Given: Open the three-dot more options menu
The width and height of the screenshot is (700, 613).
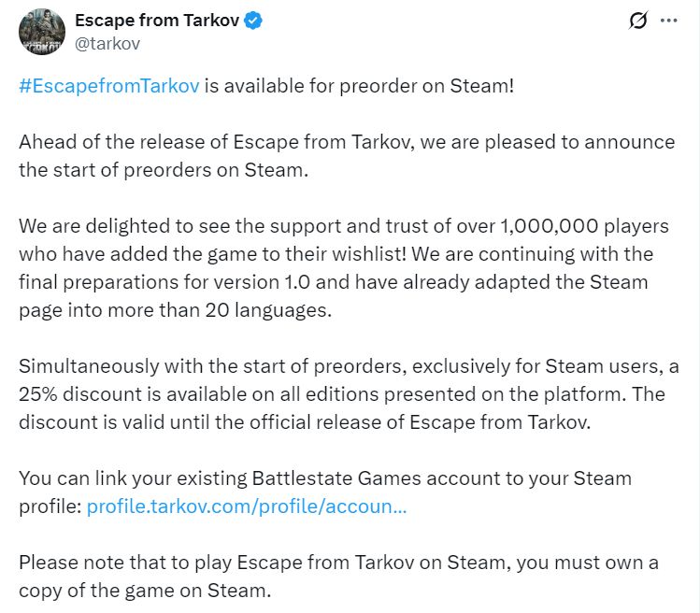Looking at the screenshot, I should click(x=668, y=21).
